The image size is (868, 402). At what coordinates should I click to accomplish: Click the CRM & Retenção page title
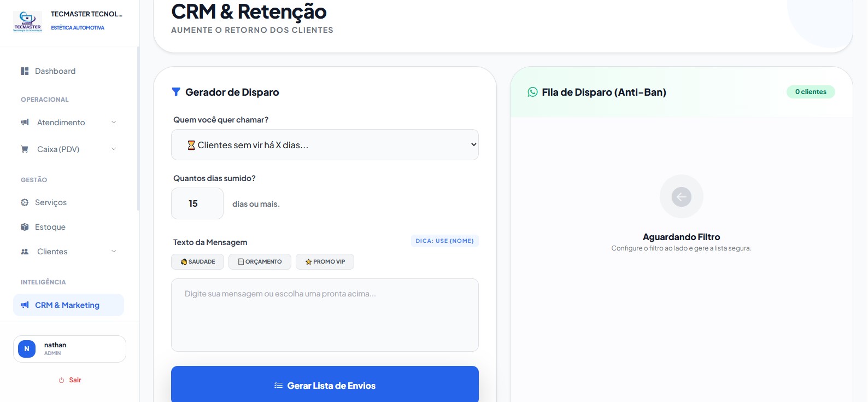coord(249,11)
